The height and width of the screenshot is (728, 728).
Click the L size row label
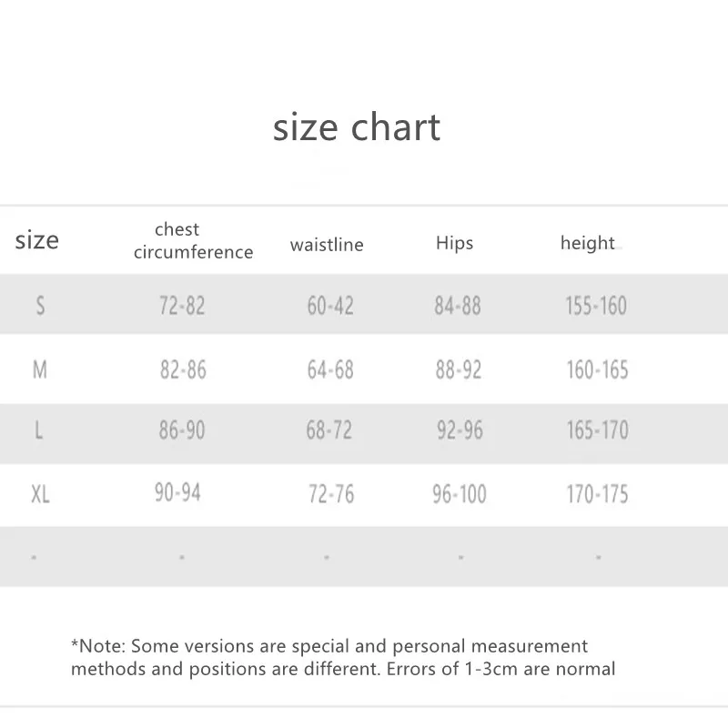(39, 430)
